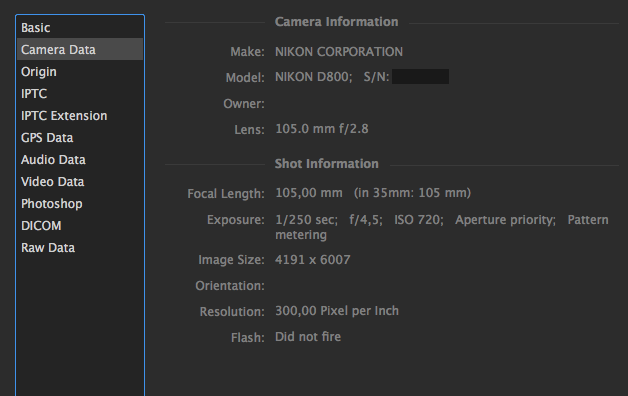This screenshot has height=396, width=628.
Task: Click the 105.0 mm f/2.8 lens value
Action: (322, 129)
